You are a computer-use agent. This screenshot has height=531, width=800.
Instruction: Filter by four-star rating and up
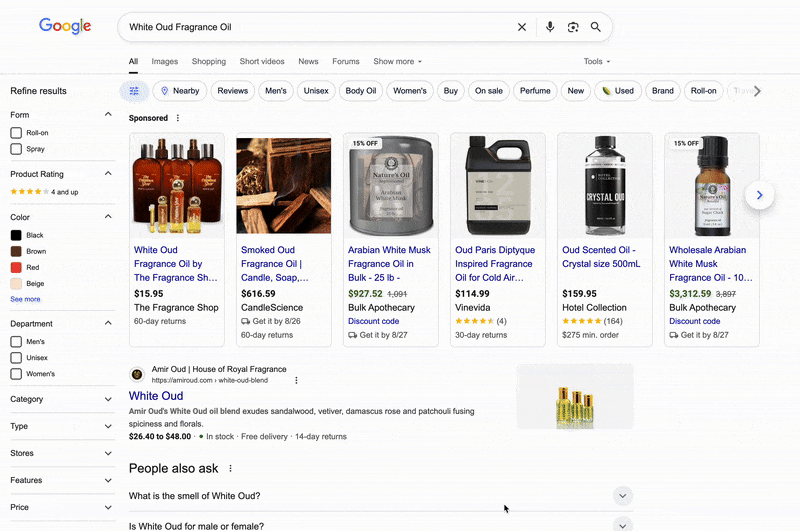coord(44,192)
